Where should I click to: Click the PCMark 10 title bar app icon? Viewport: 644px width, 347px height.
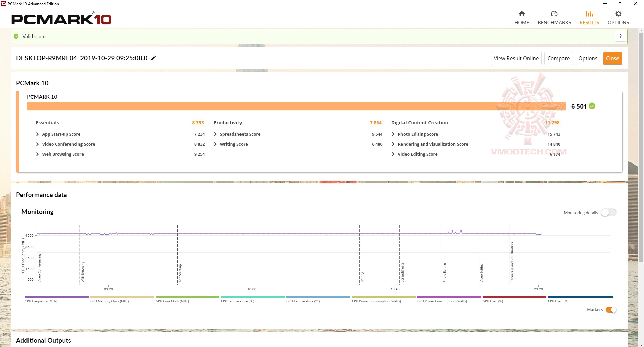pyautogui.click(x=3, y=4)
